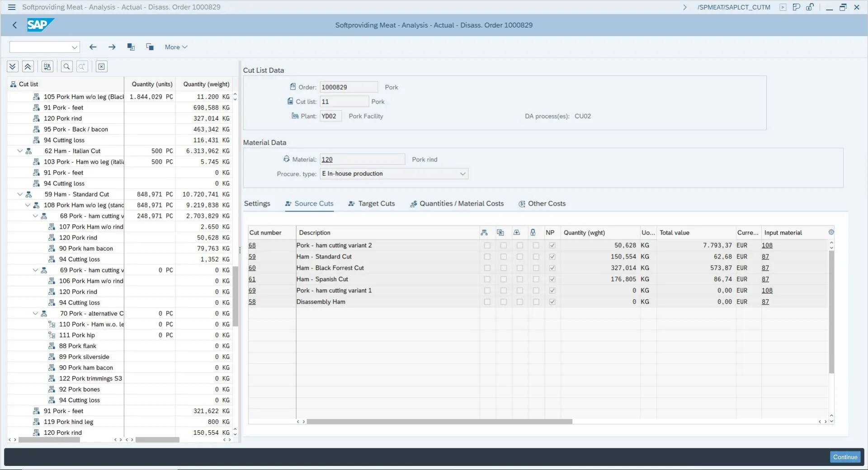
Task: Click the icon beside the Order label
Action: [293, 87]
